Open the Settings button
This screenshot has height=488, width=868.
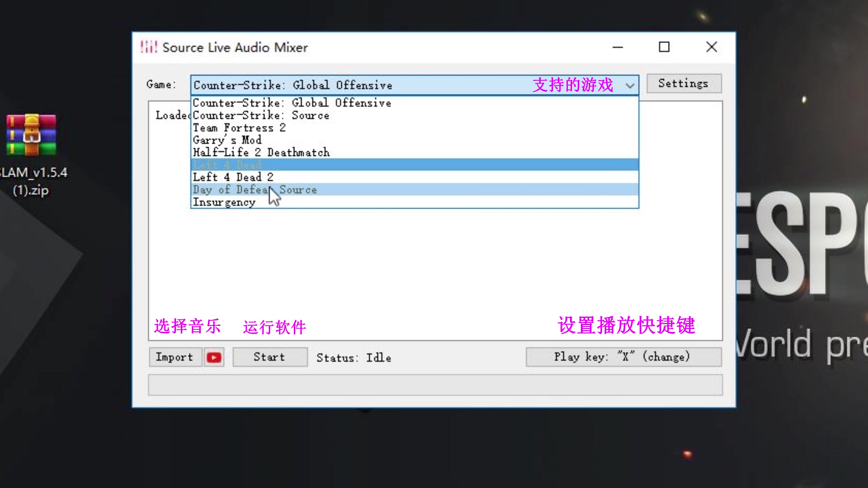[683, 84]
